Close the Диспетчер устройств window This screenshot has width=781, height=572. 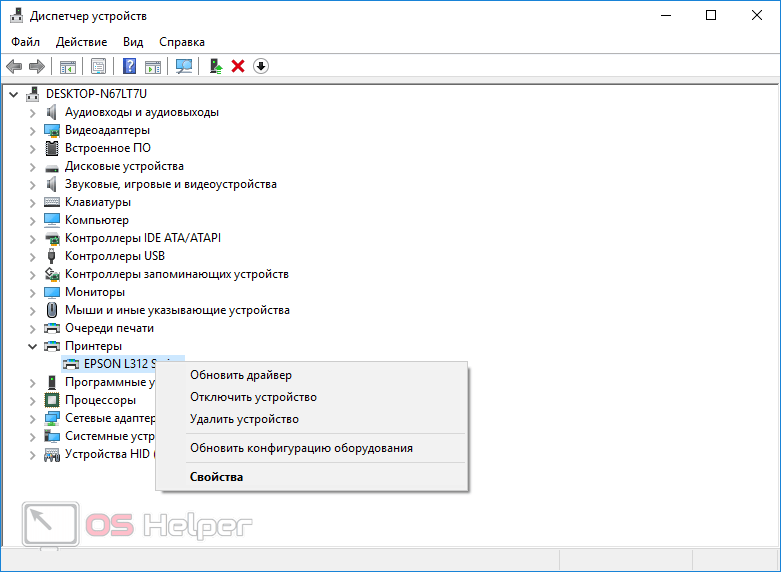[x=757, y=15]
